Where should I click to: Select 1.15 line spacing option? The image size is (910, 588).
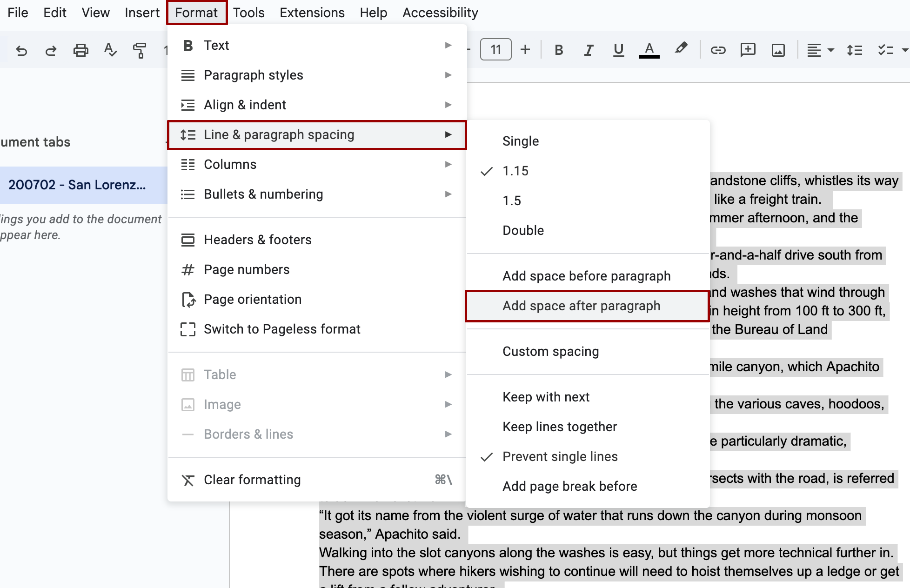point(515,171)
